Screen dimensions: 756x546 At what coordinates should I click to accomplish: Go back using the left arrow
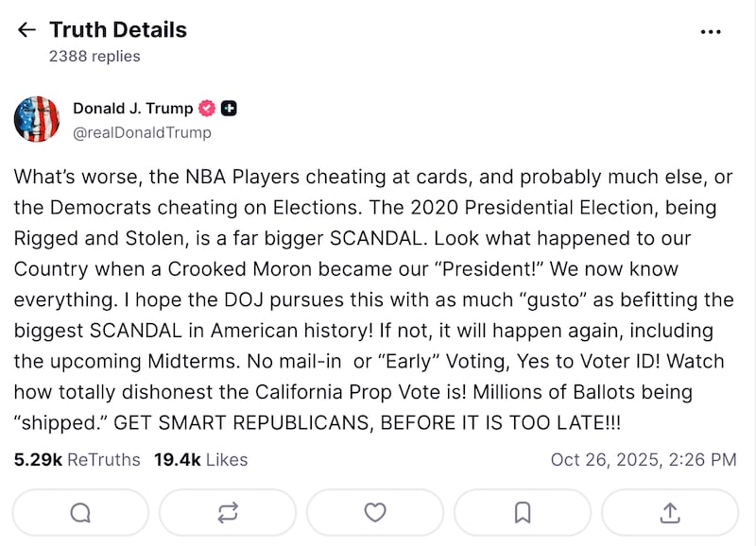(26, 30)
